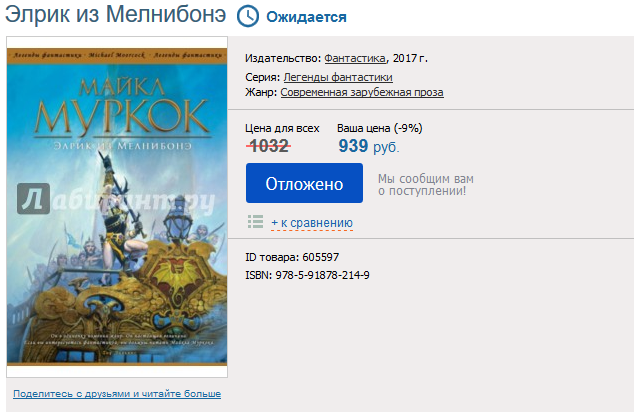
Task: Click the discounted price 939 руб.
Action: click(x=368, y=146)
